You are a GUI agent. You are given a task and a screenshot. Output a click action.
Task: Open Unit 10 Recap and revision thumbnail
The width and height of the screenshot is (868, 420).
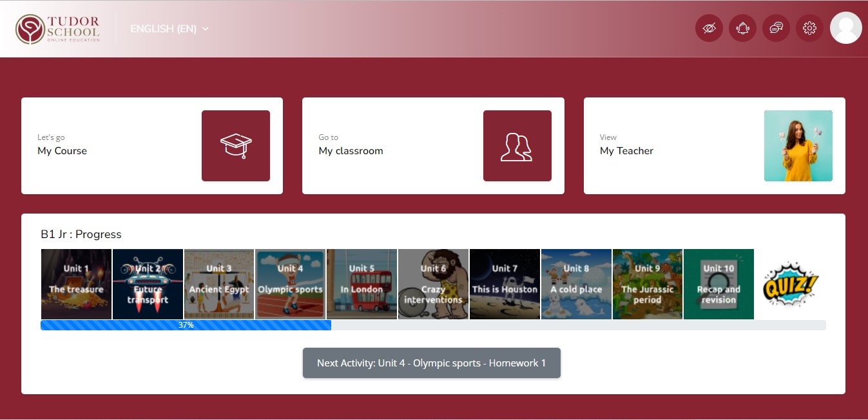tap(719, 284)
